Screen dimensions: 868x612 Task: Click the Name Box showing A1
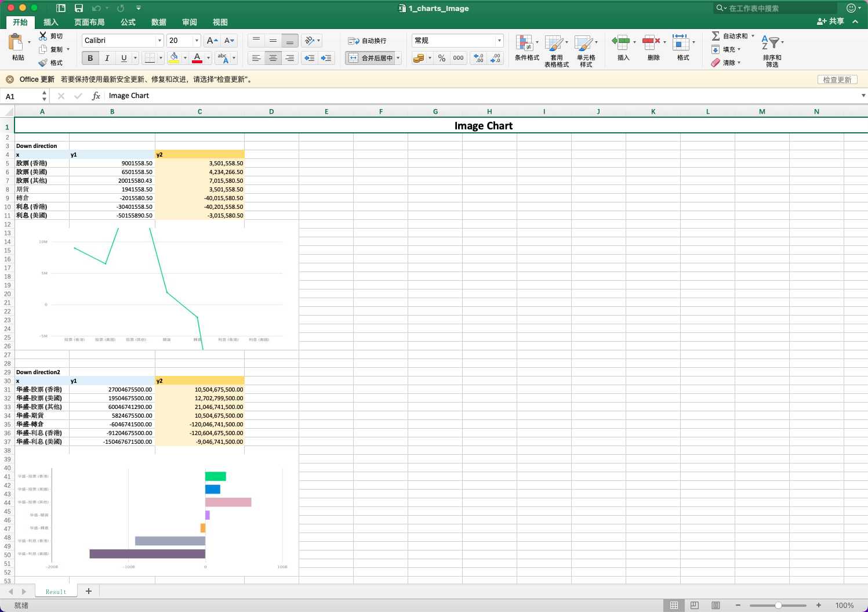point(25,96)
